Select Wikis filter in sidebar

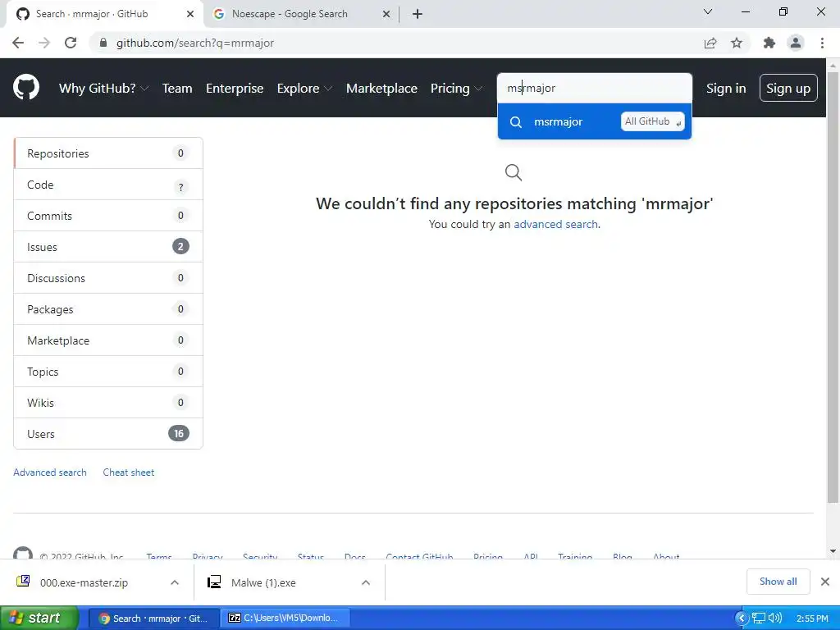click(x=108, y=402)
